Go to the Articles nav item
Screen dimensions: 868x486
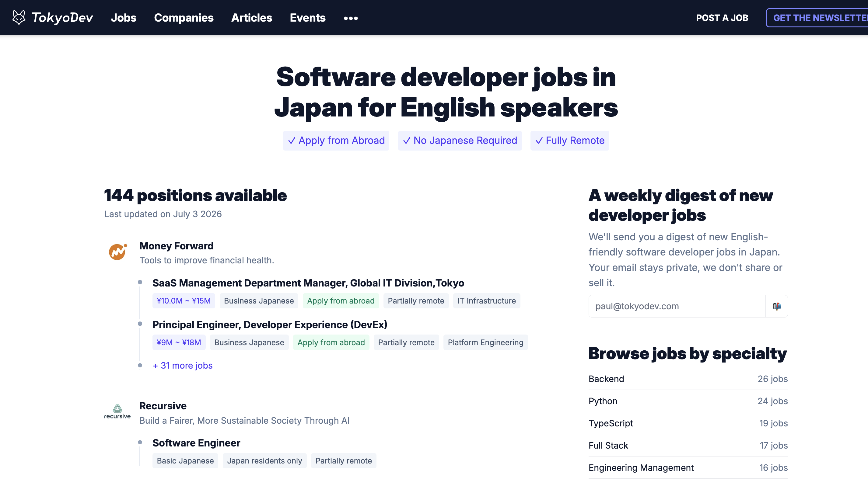pyautogui.click(x=252, y=18)
